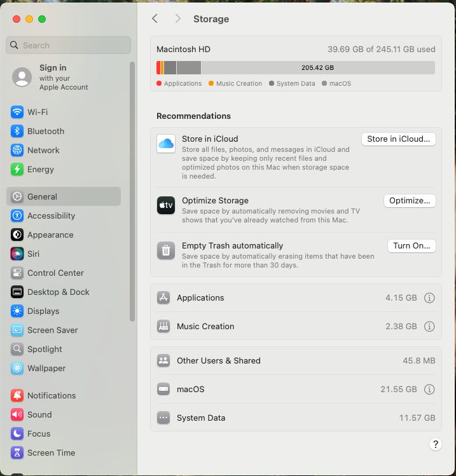Screen dimensions: 456x476
Task: Open Control Center settings
Action: (64, 273)
